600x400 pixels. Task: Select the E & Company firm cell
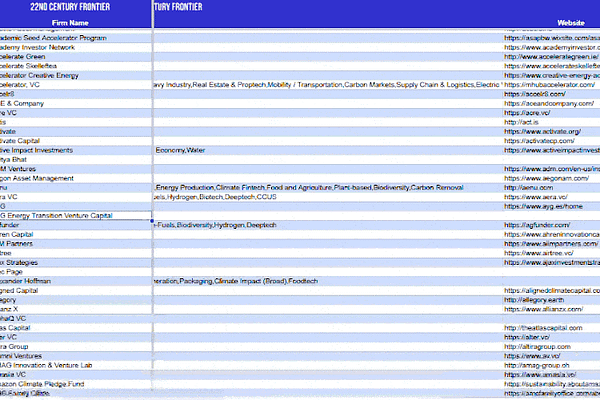point(76,103)
